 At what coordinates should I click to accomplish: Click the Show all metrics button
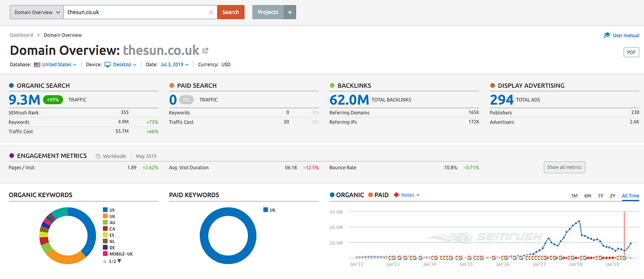[564, 167]
